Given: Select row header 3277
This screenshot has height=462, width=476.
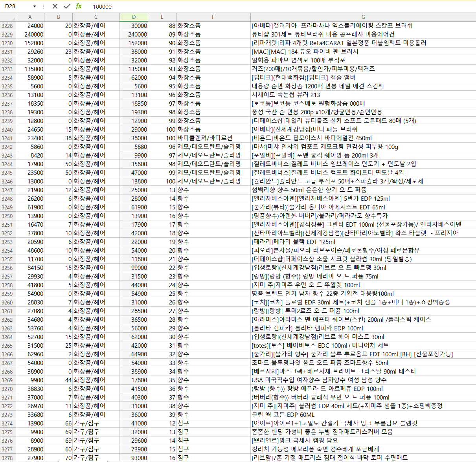Looking at the screenshot, I should click(8, 449).
